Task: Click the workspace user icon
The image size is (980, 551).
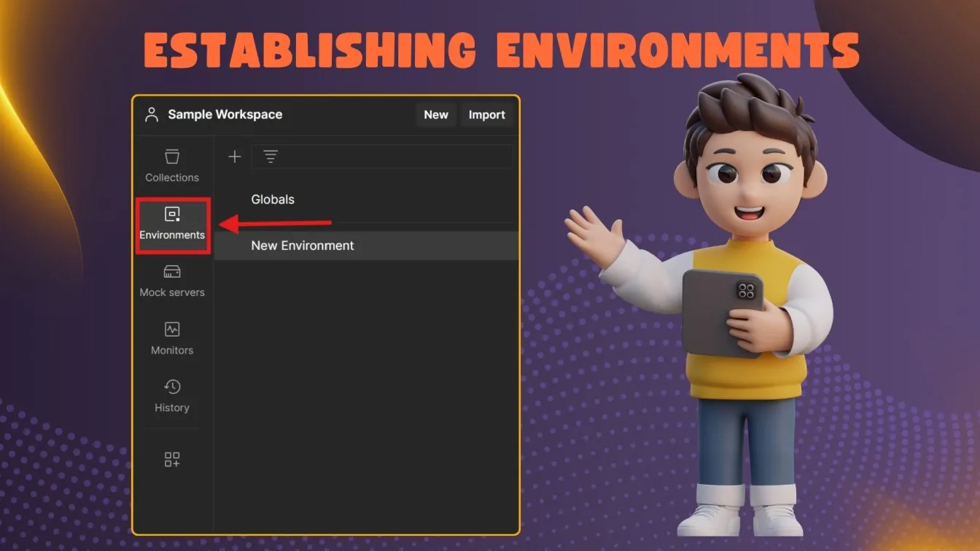Action: 152,114
